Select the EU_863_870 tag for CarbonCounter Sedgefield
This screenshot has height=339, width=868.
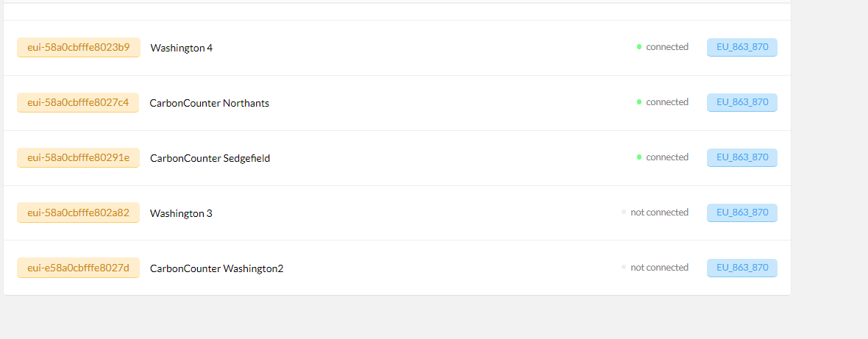click(x=741, y=157)
